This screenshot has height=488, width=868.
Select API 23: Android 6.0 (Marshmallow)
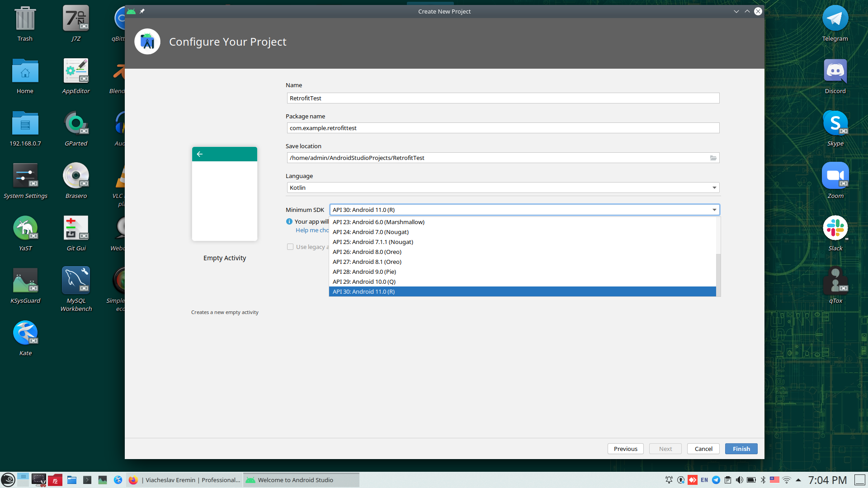tap(378, 222)
